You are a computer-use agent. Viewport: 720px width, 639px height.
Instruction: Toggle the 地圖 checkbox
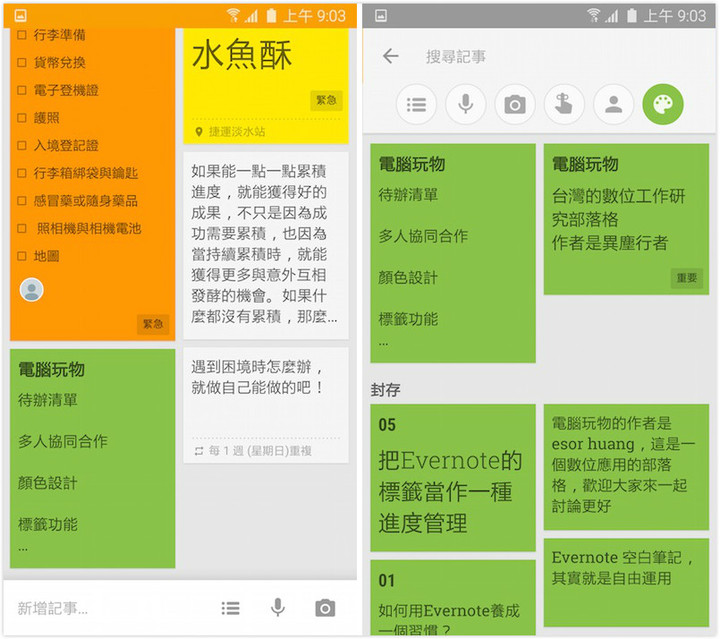(22, 256)
